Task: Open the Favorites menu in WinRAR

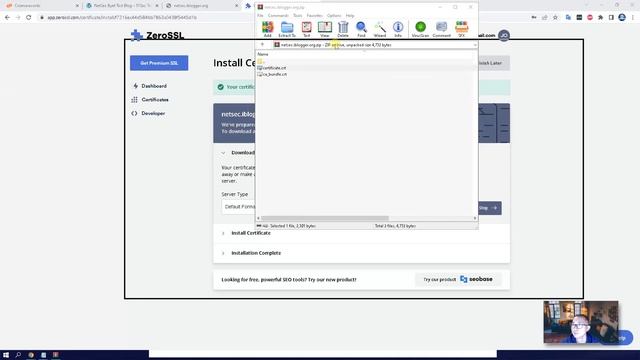Action: point(314,16)
